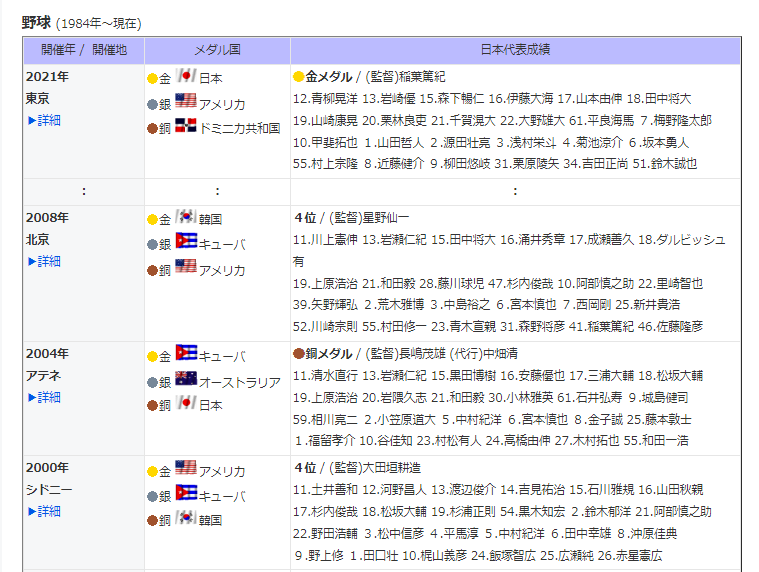
Task: Click roster line starting 22.野田浩輔
Action: (x=485, y=534)
